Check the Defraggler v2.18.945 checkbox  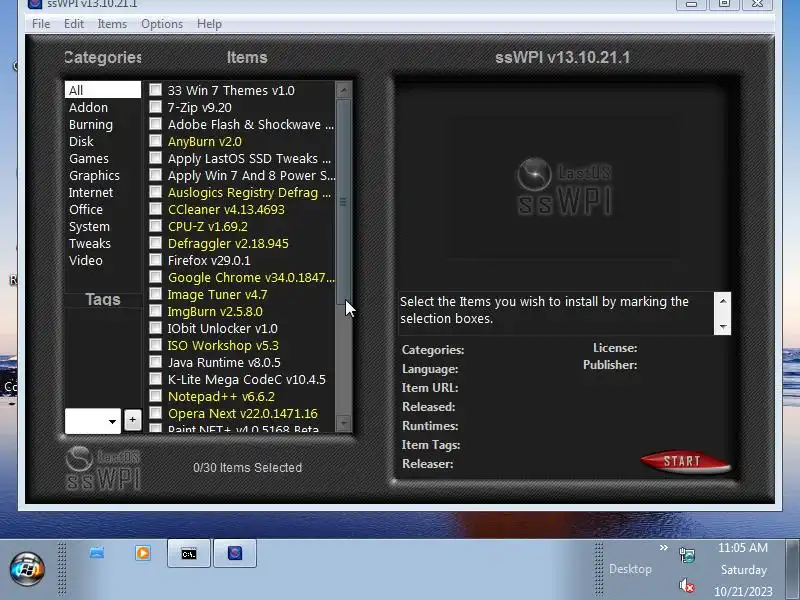tap(156, 243)
